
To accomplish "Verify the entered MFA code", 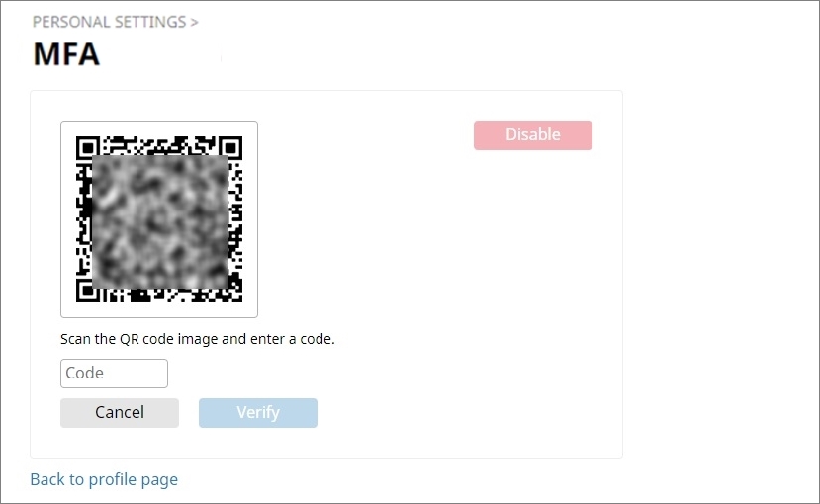I will pyautogui.click(x=258, y=413).
